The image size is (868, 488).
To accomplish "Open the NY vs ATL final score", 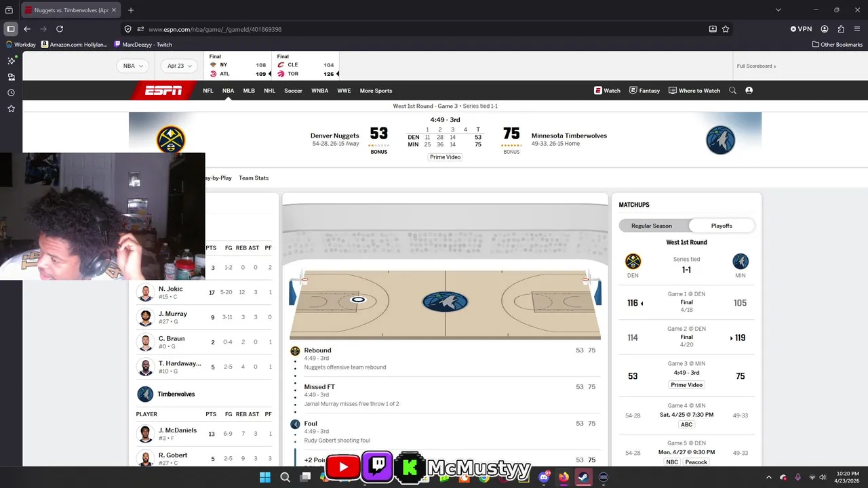I will pos(237,66).
